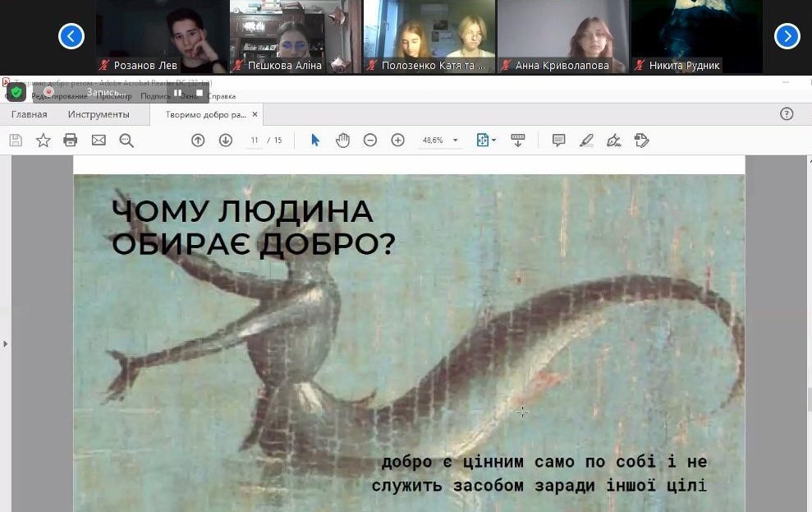Select the Творимо добро document tab
This screenshot has height=512, width=812.
pos(205,114)
